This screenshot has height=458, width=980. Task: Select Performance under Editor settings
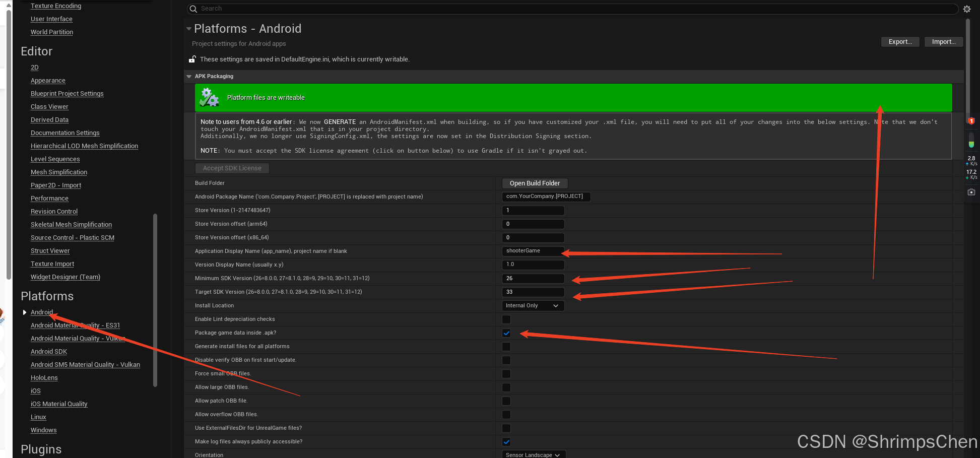click(49, 198)
